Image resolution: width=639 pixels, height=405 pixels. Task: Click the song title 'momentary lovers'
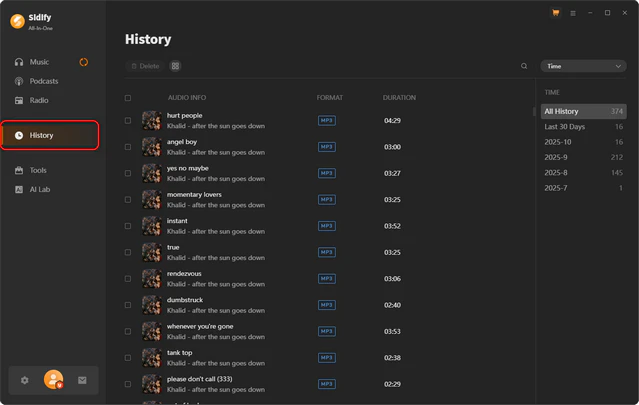point(194,195)
